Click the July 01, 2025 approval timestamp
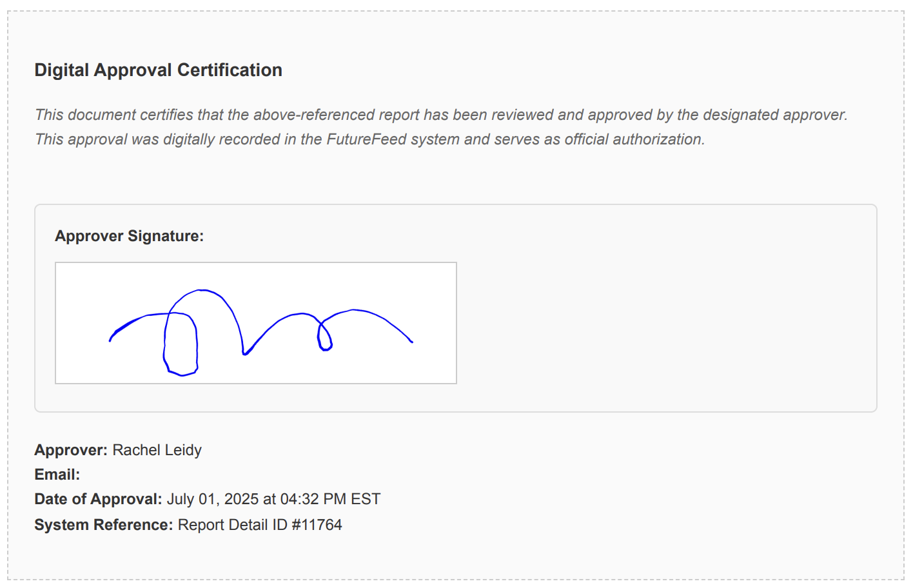913x588 pixels. coord(273,499)
